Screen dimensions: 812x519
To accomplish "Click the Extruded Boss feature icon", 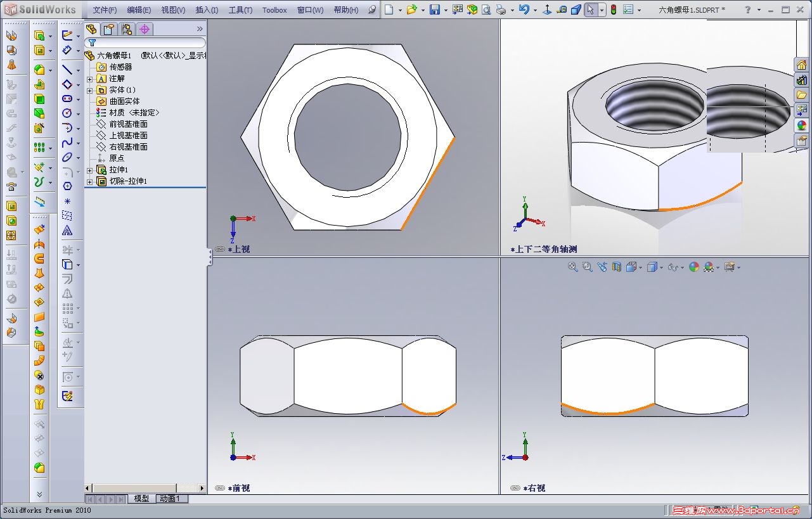I will pos(39,35).
